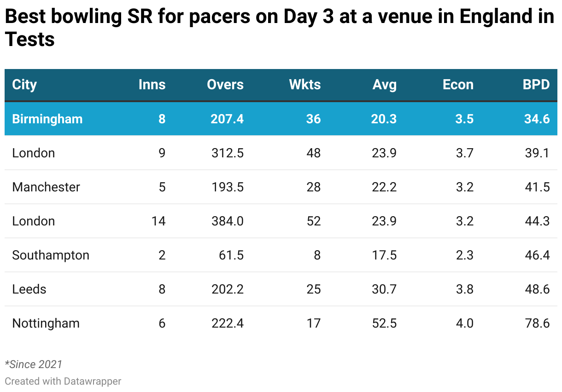Click the City column header

[24, 85]
